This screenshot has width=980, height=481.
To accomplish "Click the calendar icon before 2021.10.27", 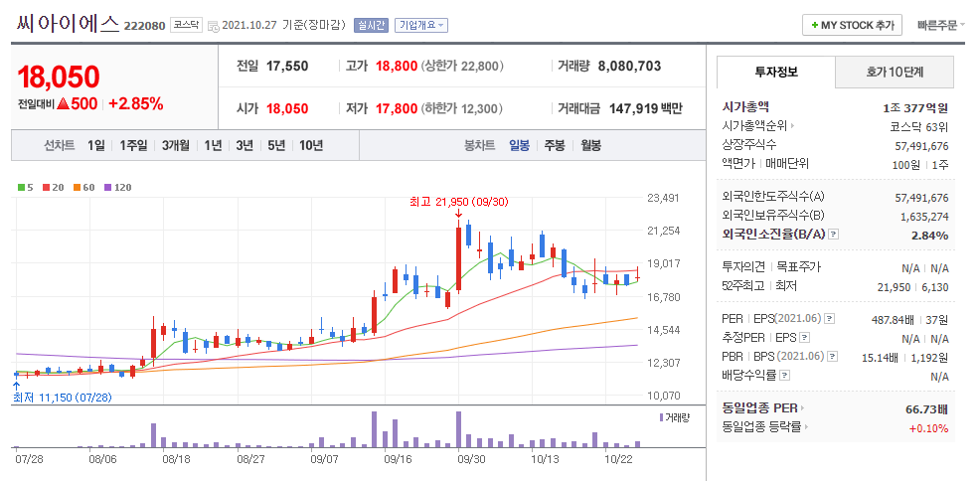I will pyautogui.click(x=213, y=26).
